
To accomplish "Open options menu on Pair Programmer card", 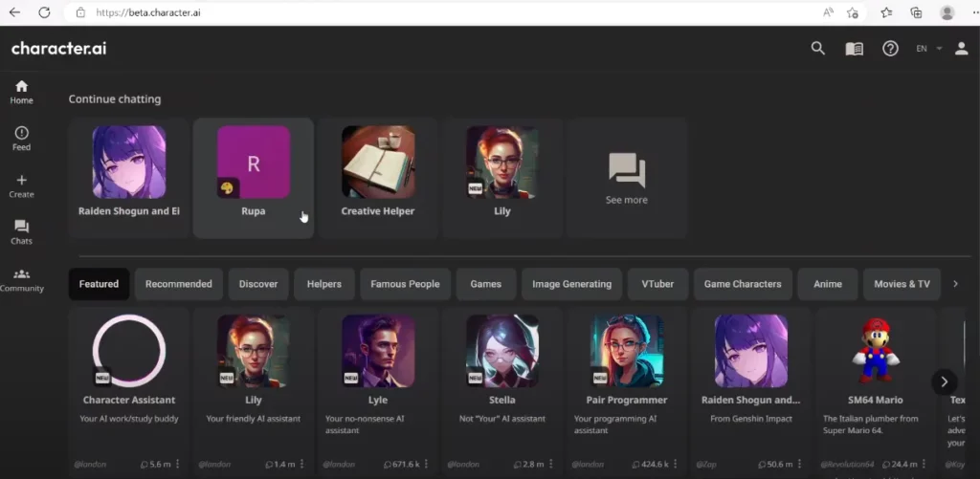I will 675,464.
